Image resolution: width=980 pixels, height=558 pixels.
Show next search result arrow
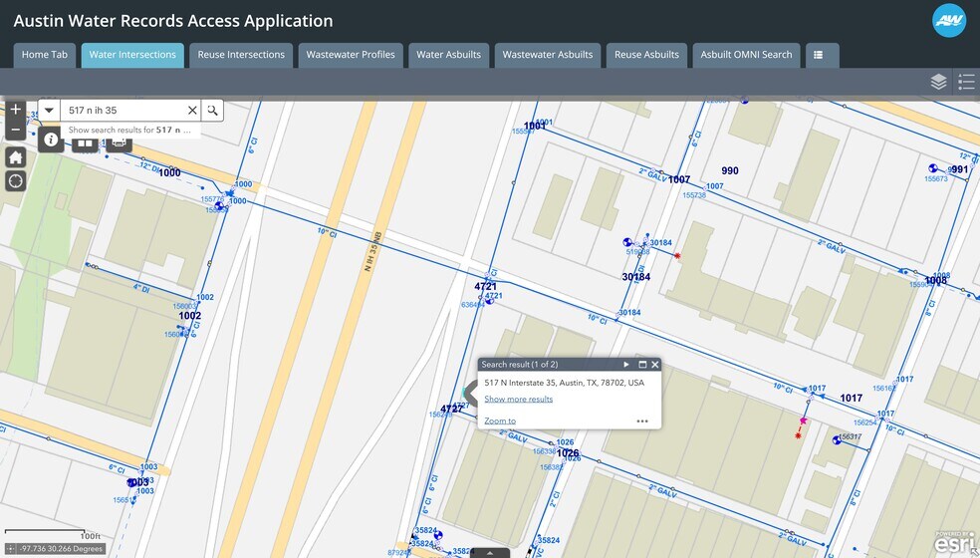(626, 365)
